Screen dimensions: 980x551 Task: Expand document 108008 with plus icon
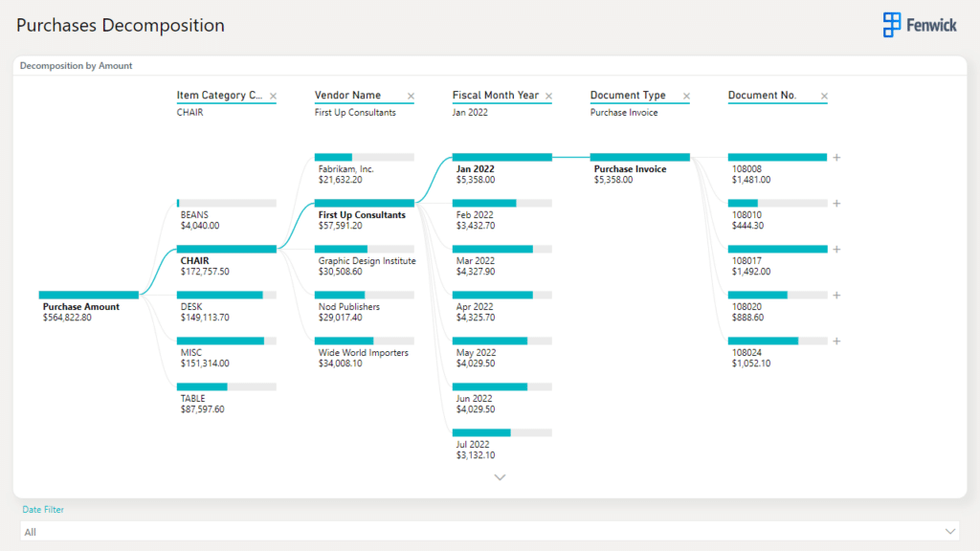pyautogui.click(x=836, y=157)
